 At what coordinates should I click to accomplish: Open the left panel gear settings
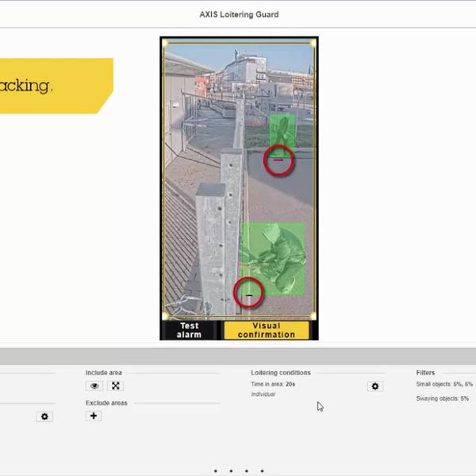44,416
